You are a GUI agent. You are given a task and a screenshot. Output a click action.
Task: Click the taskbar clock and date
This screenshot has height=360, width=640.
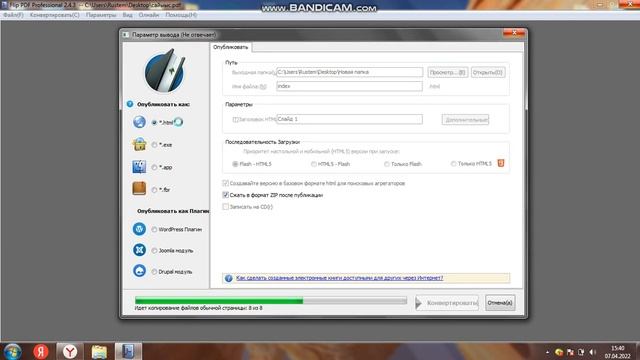pyautogui.click(x=618, y=352)
